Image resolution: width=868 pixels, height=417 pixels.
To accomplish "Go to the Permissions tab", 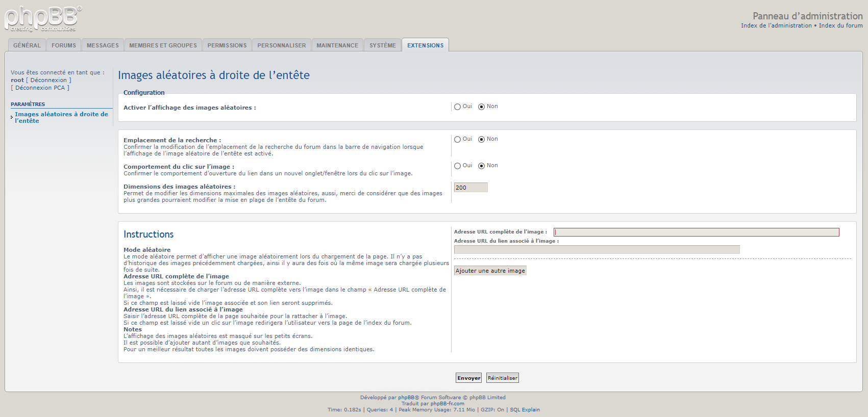I will (227, 45).
